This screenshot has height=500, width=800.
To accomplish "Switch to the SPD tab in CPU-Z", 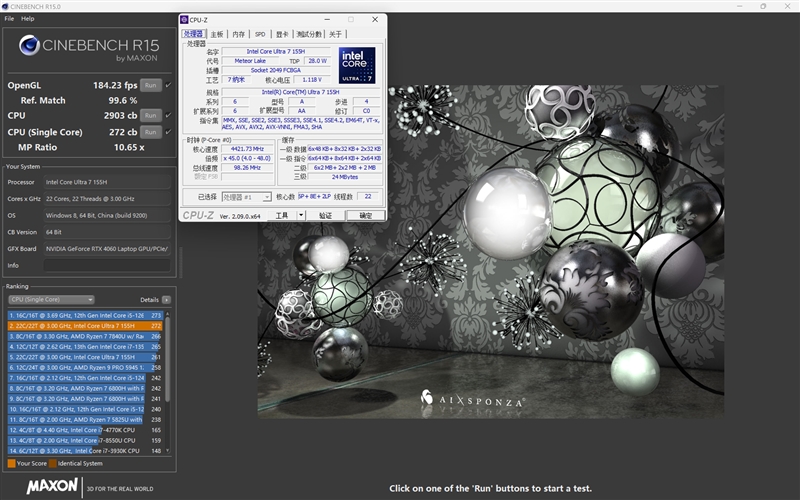I will click(260, 34).
